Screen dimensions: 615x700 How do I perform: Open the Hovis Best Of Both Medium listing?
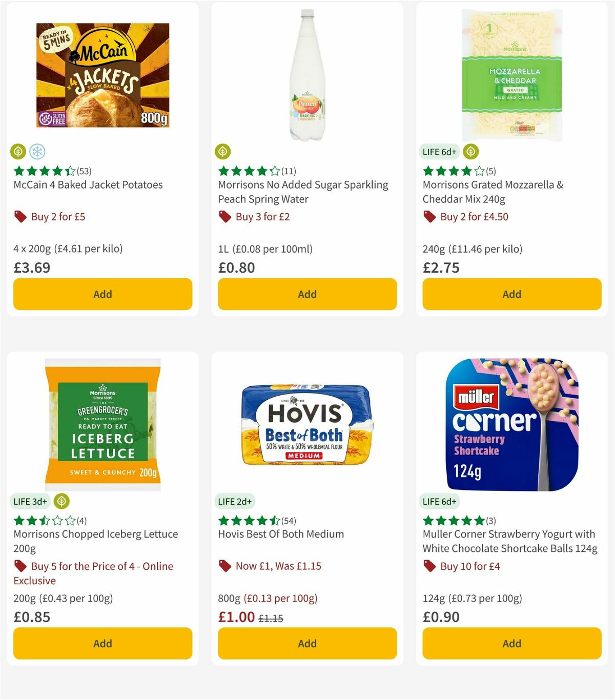(280, 533)
